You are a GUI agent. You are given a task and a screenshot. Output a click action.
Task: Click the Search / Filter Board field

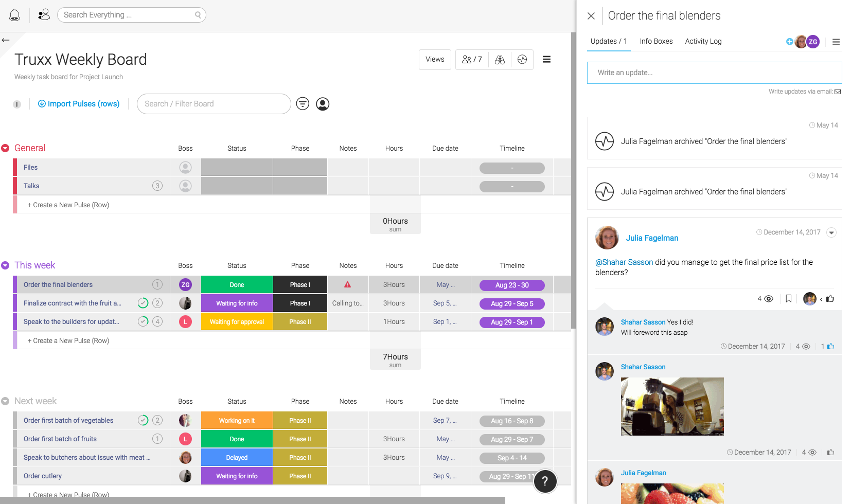214,104
